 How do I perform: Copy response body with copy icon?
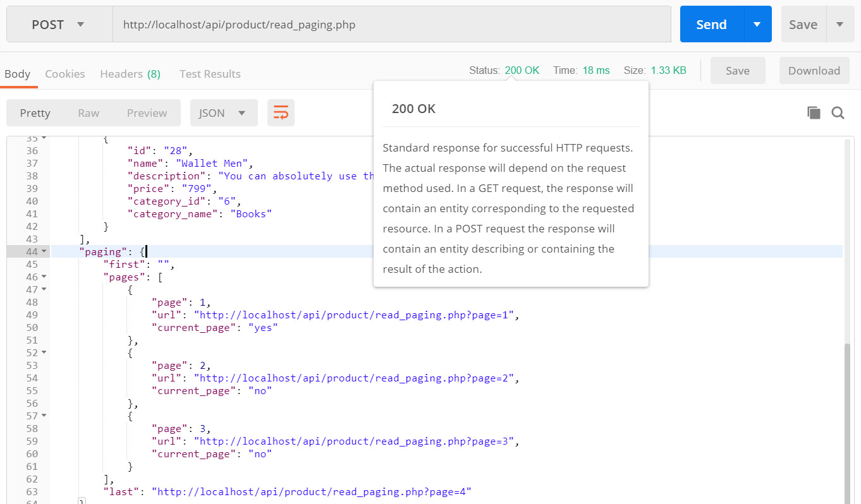814,113
